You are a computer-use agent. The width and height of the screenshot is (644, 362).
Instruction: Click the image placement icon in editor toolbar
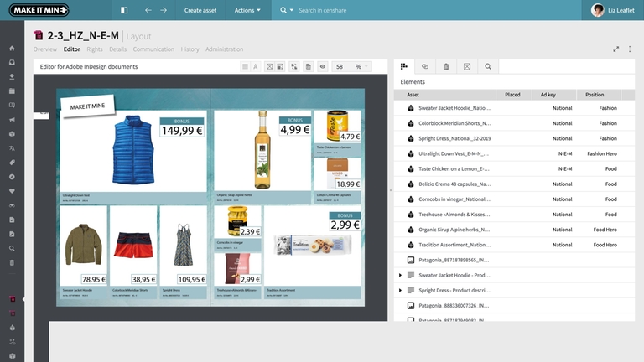coord(280,66)
